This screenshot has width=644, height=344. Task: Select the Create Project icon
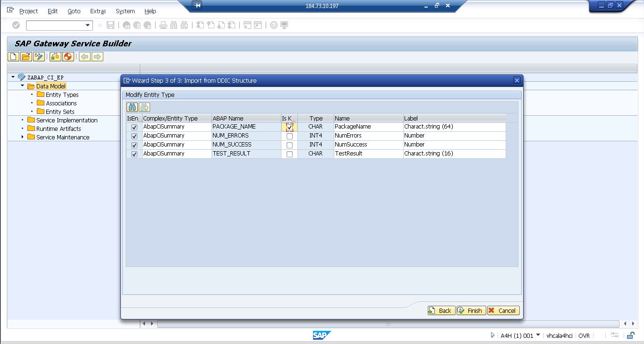click(x=13, y=56)
